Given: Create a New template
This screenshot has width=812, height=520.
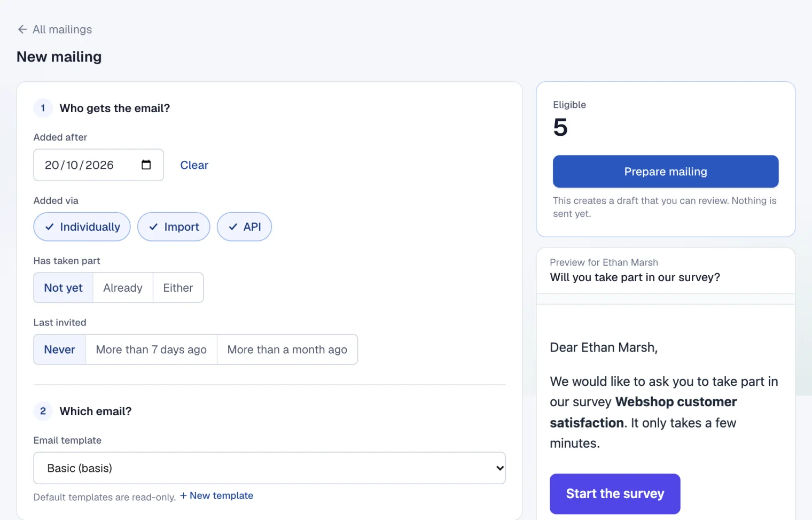Looking at the screenshot, I should tap(216, 495).
